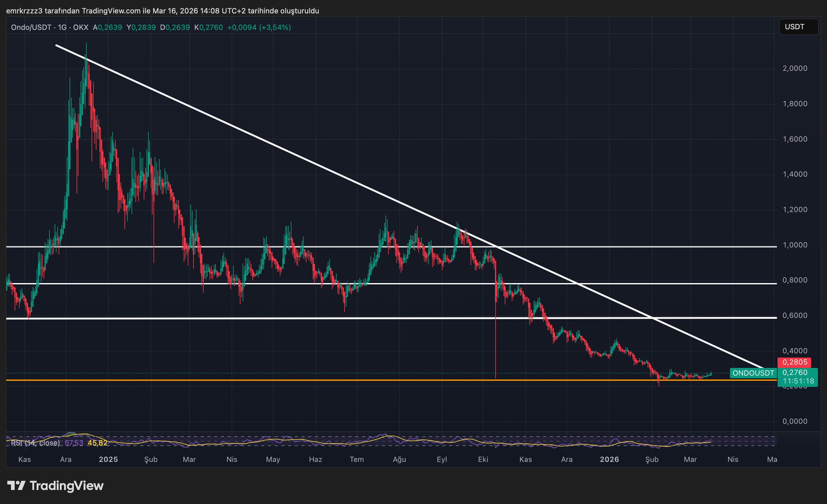Click the +0,0094 (+3,54%) change value
The image size is (827, 504).
coord(259,27)
